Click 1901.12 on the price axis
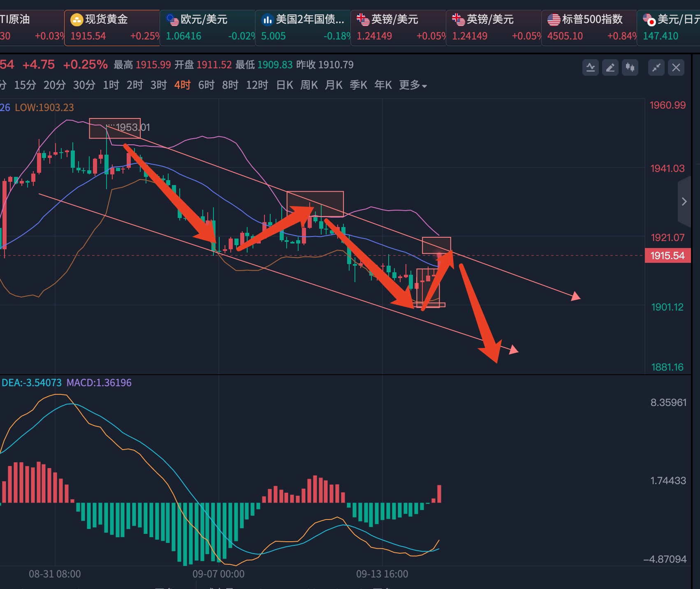This screenshot has width=700, height=589. click(x=668, y=307)
